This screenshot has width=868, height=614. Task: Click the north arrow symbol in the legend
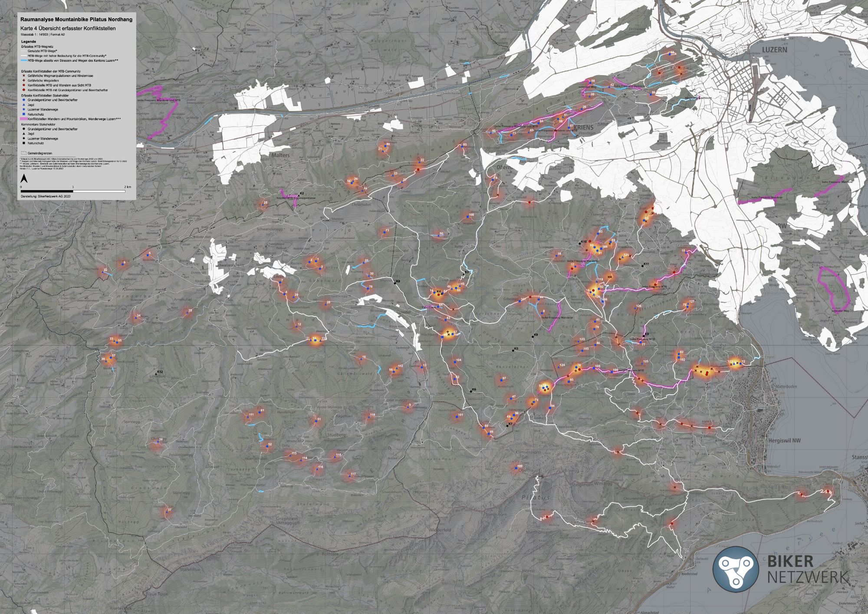coord(24,178)
